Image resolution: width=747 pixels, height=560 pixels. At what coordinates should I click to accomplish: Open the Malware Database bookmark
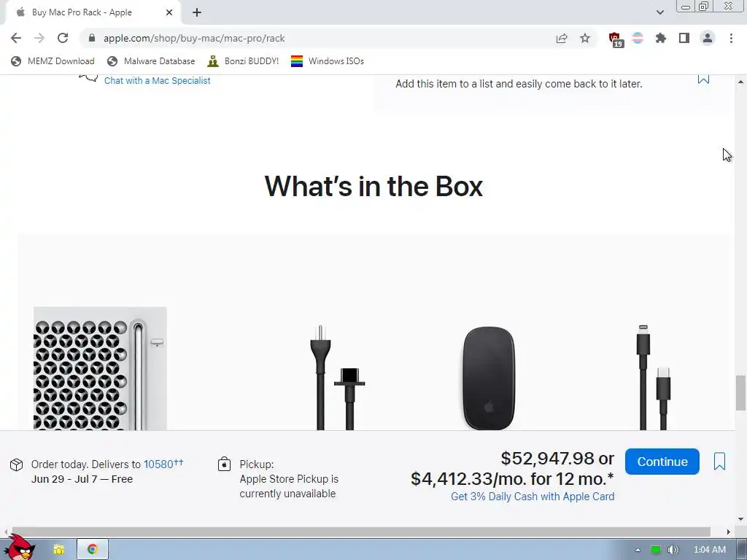[x=151, y=61]
